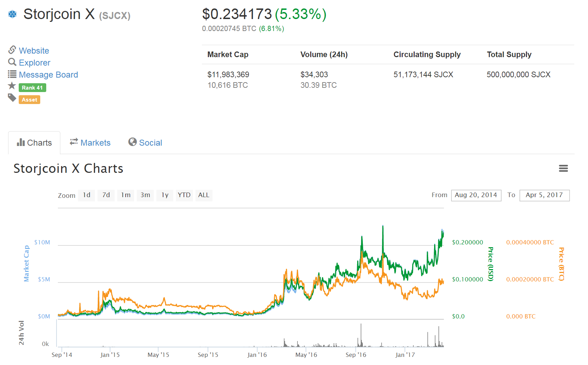This screenshot has width=588, height=365.
Task: Click the $11,983,369 market cap value
Action: 228,75
